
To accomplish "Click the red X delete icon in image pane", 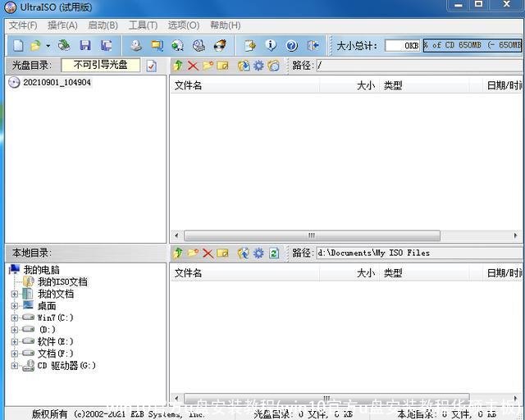I will [x=193, y=66].
